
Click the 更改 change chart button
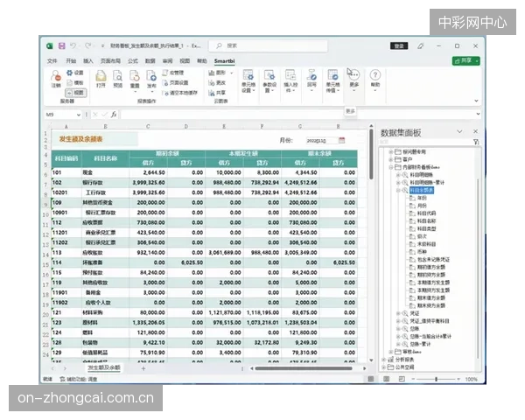pos(217,83)
